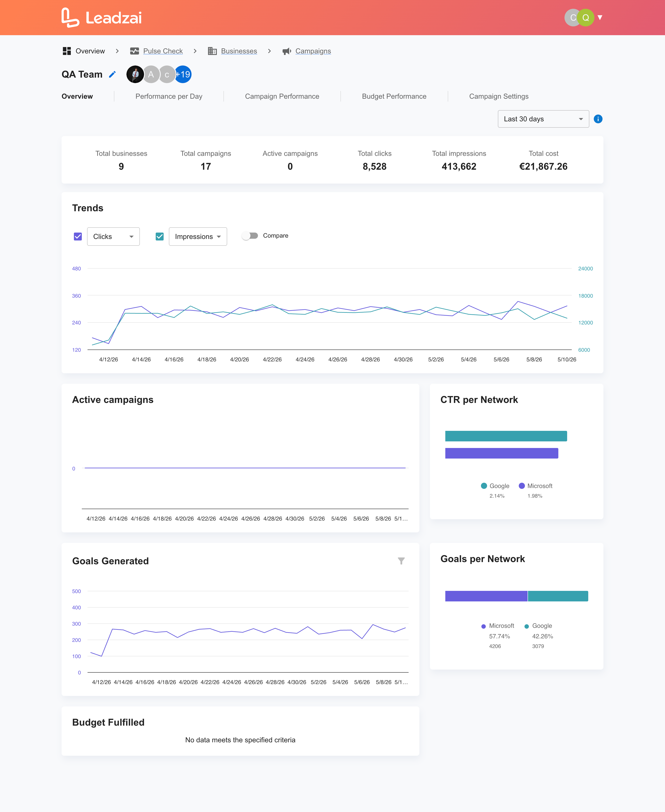Click the 2.14% Google CTR value
The image size is (665, 812).
[497, 496]
